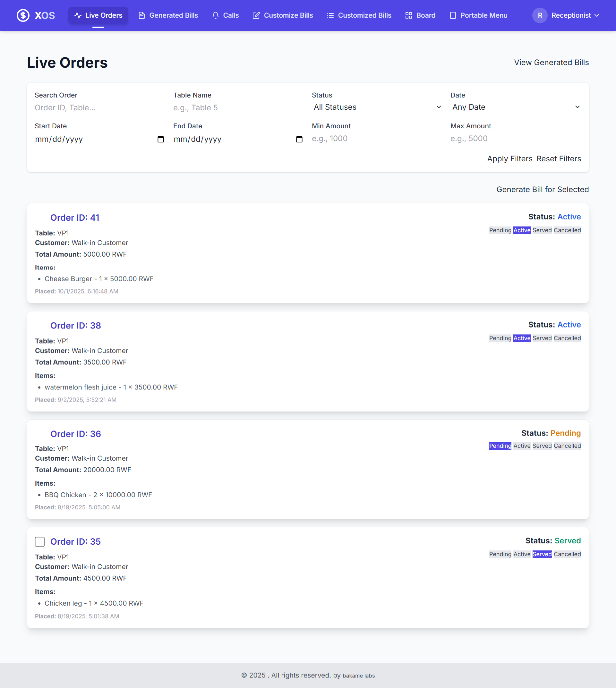The image size is (616, 689).
Task: Mark order 41 as Served
Action: point(542,230)
